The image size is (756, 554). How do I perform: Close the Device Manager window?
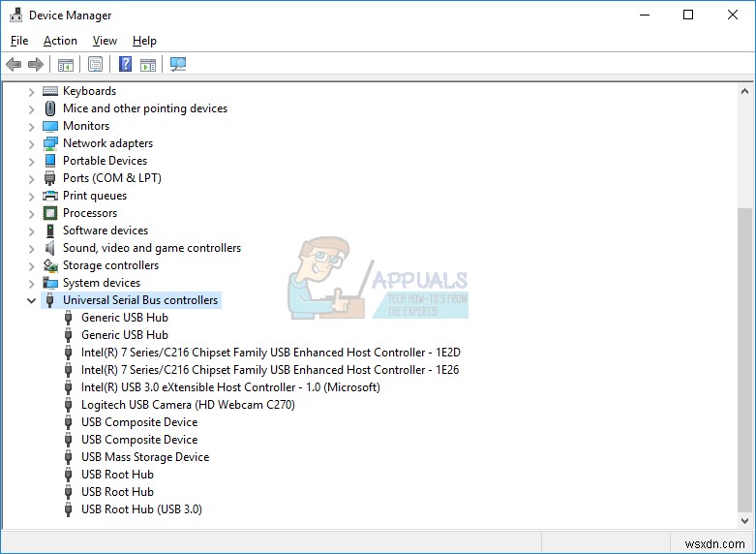point(733,15)
